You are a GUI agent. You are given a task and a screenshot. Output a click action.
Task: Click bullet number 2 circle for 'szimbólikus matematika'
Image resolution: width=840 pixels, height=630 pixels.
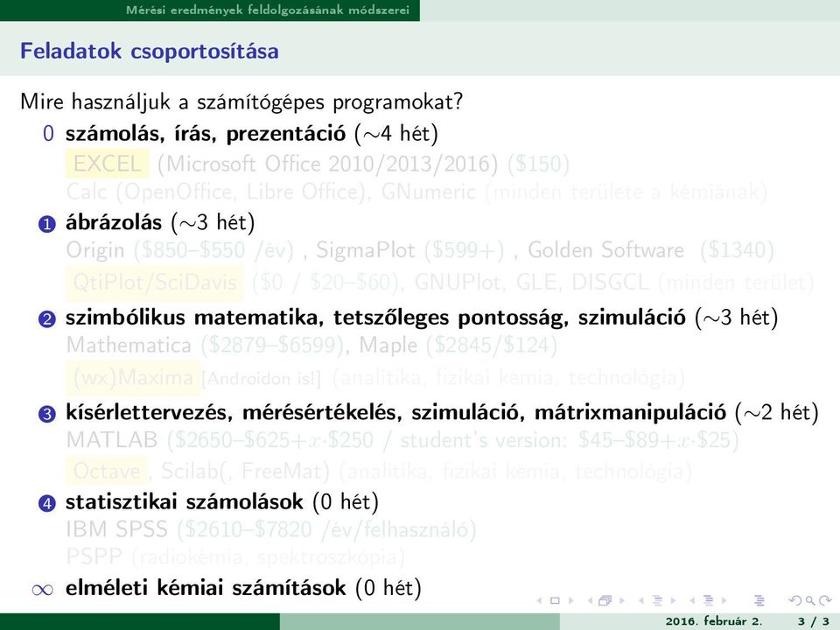(x=47, y=319)
